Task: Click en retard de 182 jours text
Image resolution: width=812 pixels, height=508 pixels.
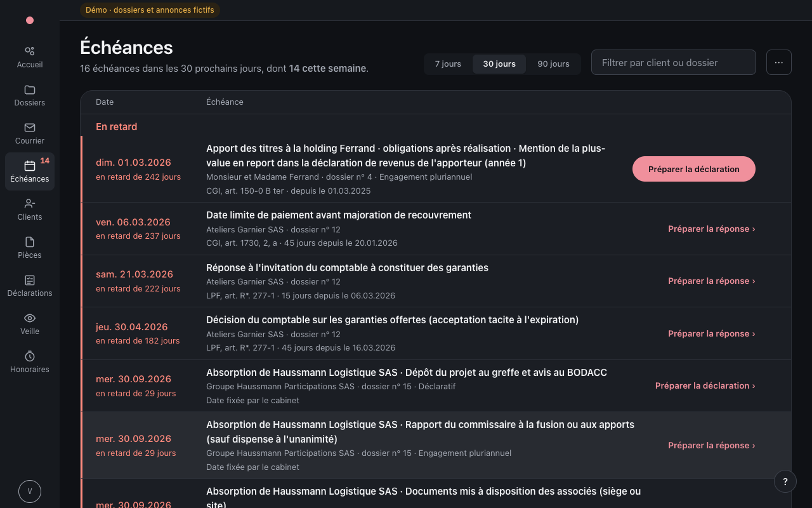Action: (x=138, y=341)
